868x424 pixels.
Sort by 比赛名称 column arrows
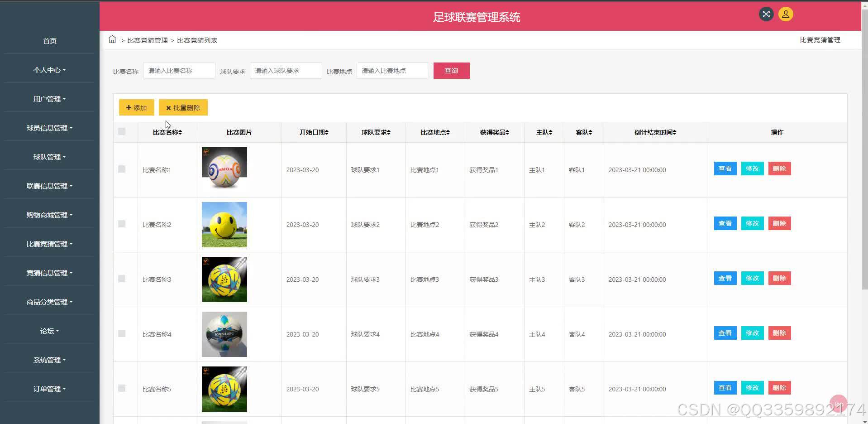tap(180, 132)
